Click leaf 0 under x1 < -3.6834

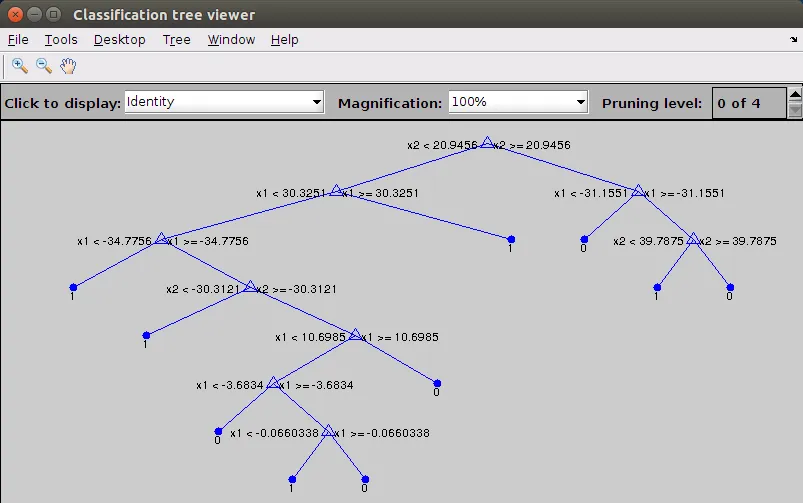point(219,431)
